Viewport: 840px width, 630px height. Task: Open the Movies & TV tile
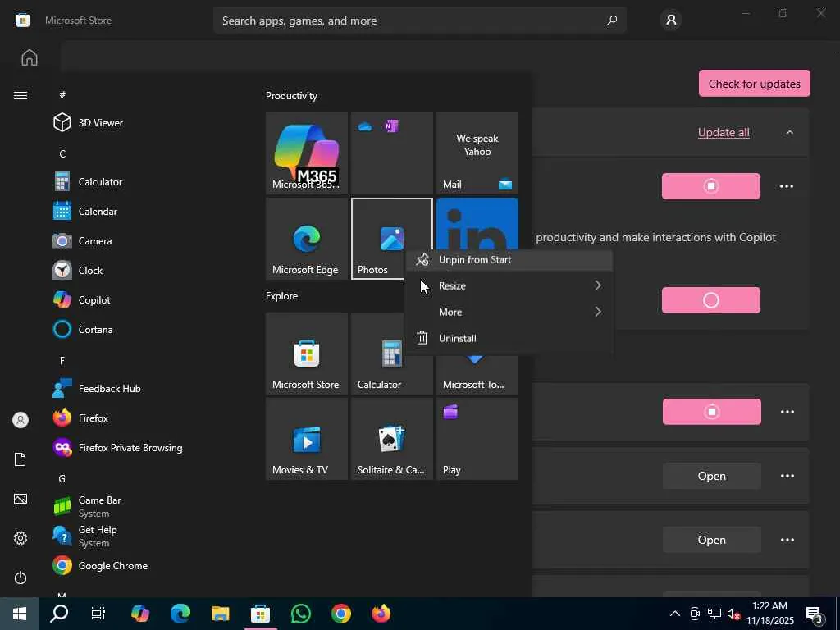click(307, 439)
